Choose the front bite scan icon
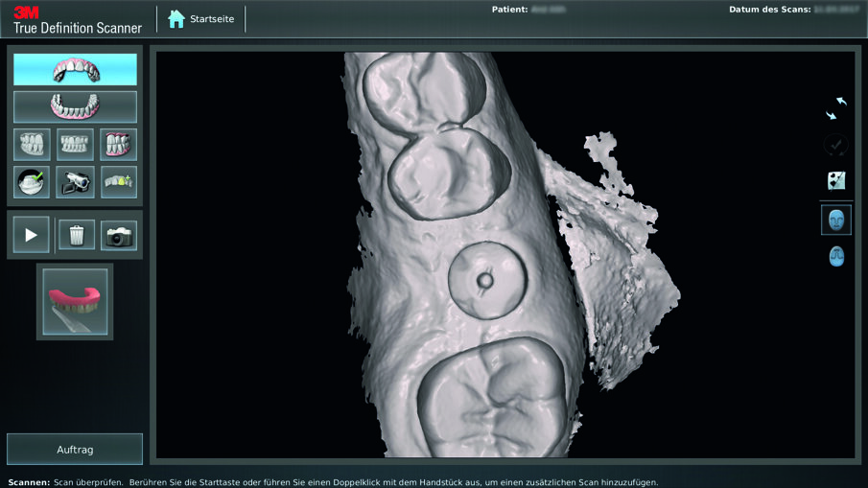The width and height of the screenshot is (868, 488). pos(75,145)
